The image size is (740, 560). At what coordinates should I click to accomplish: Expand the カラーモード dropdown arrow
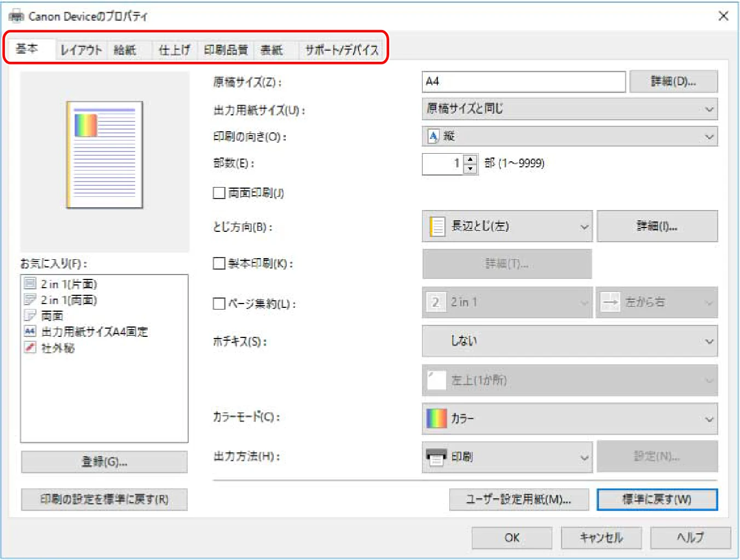(x=709, y=419)
